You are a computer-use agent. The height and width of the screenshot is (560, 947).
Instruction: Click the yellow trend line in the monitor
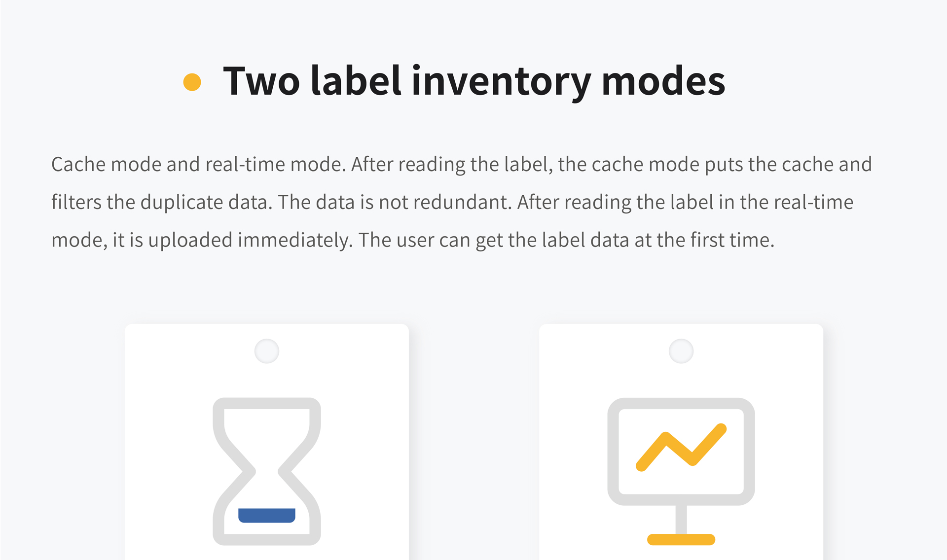(681, 447)
